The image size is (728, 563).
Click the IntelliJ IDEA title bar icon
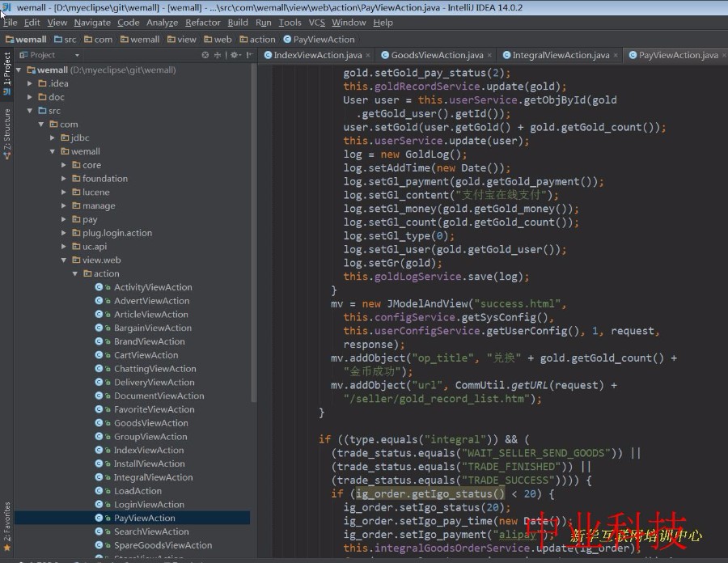(x=6, y=6)
